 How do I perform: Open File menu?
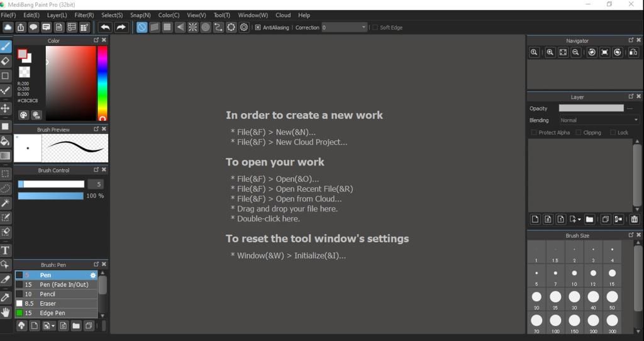tap(8, 15)
